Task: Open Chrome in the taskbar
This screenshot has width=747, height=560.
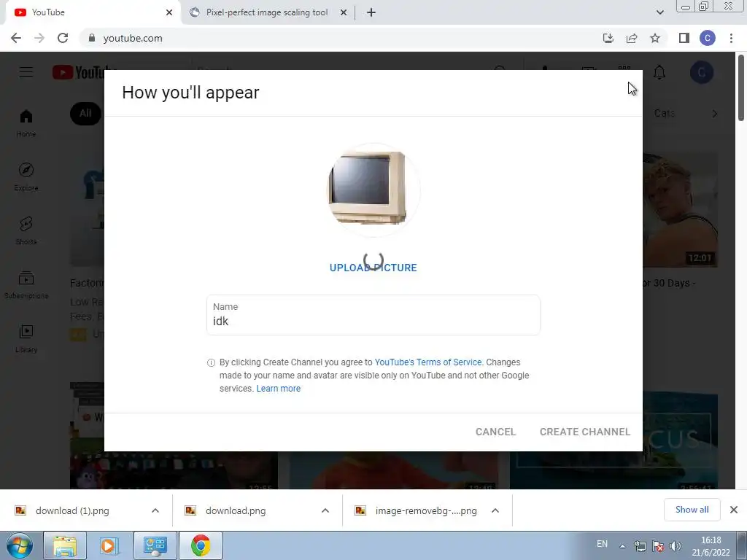Action: (201, 545)
